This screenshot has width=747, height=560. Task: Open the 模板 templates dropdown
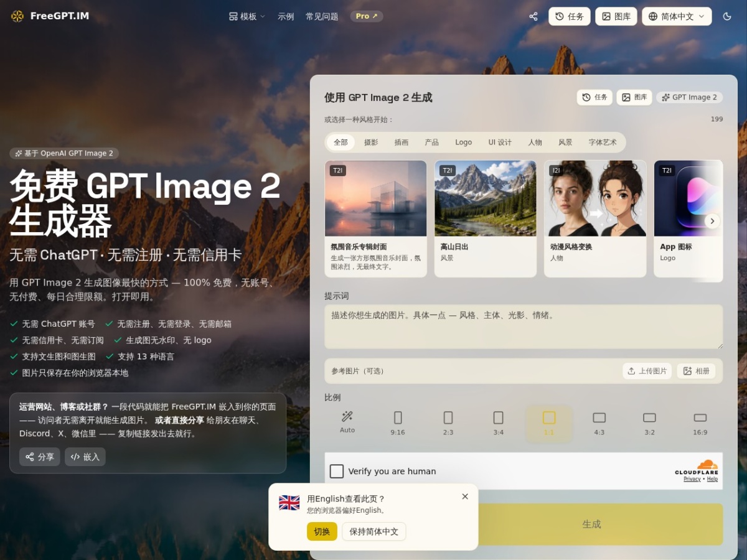pyautogui.click(x=247, y=17)
